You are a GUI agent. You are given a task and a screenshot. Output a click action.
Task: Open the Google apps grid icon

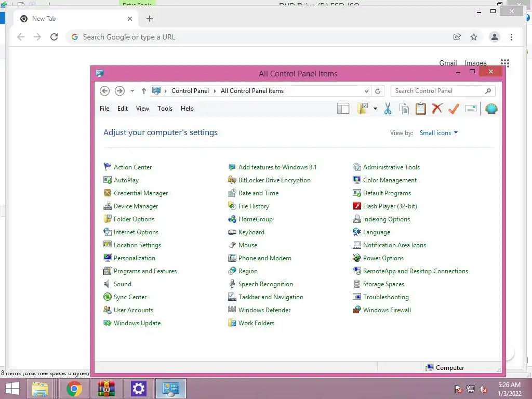point(505,62)
